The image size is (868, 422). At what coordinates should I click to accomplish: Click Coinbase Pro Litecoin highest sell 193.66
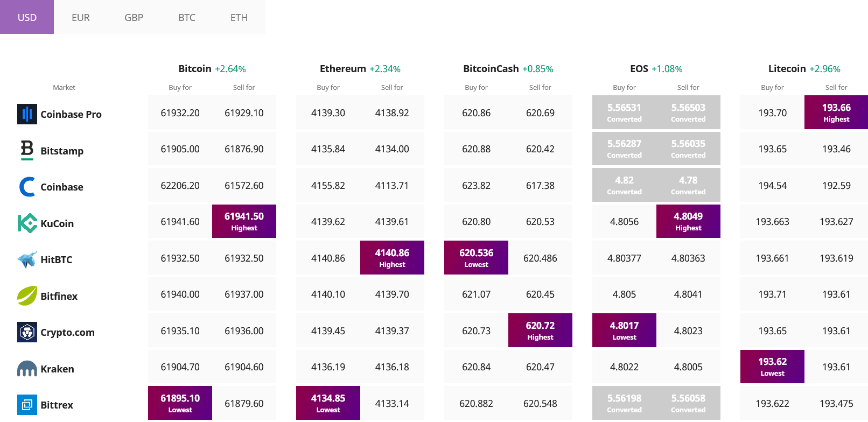(x=836, y=112)
